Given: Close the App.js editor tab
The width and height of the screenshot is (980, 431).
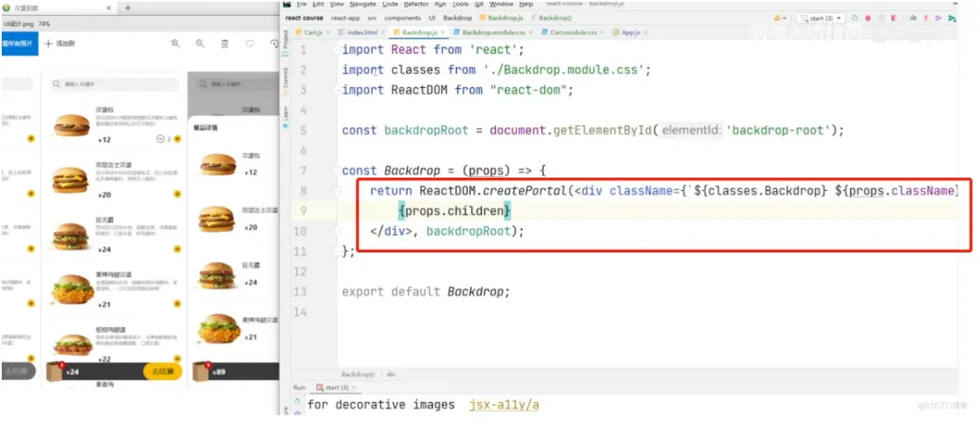Looking at the screenshot, I should click(644, 33).
